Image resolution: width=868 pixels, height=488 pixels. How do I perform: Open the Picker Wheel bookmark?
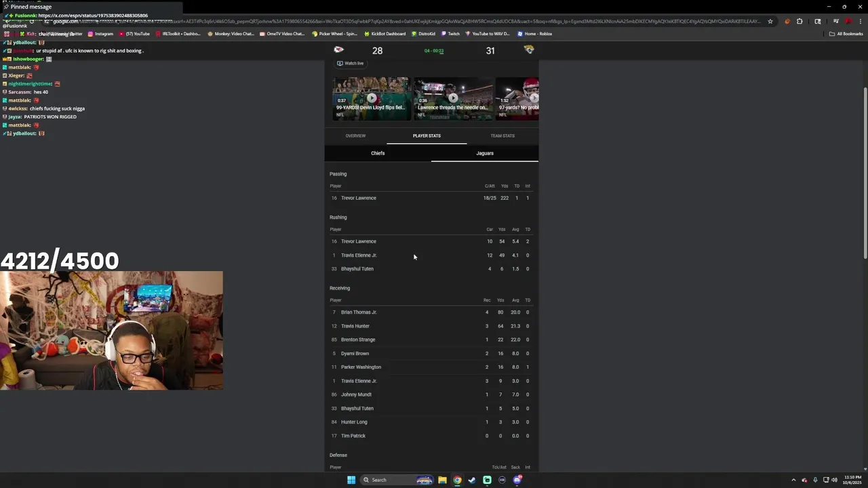(x=334, y=34)
